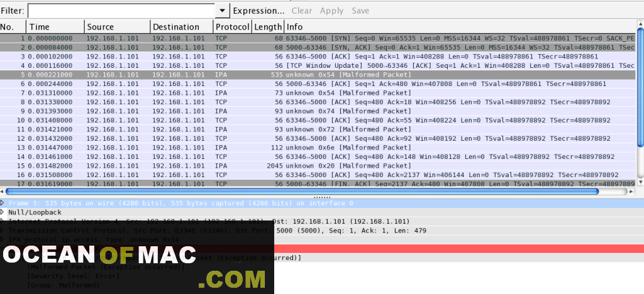Click the Save filter button
This screenshot has height=294, width=644.
(360, 11)
